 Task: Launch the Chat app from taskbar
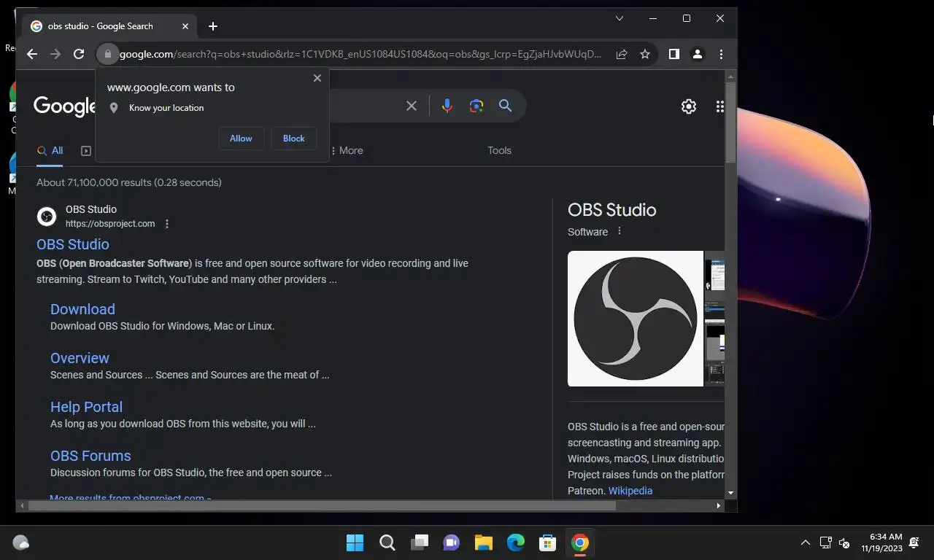(452, 542)
